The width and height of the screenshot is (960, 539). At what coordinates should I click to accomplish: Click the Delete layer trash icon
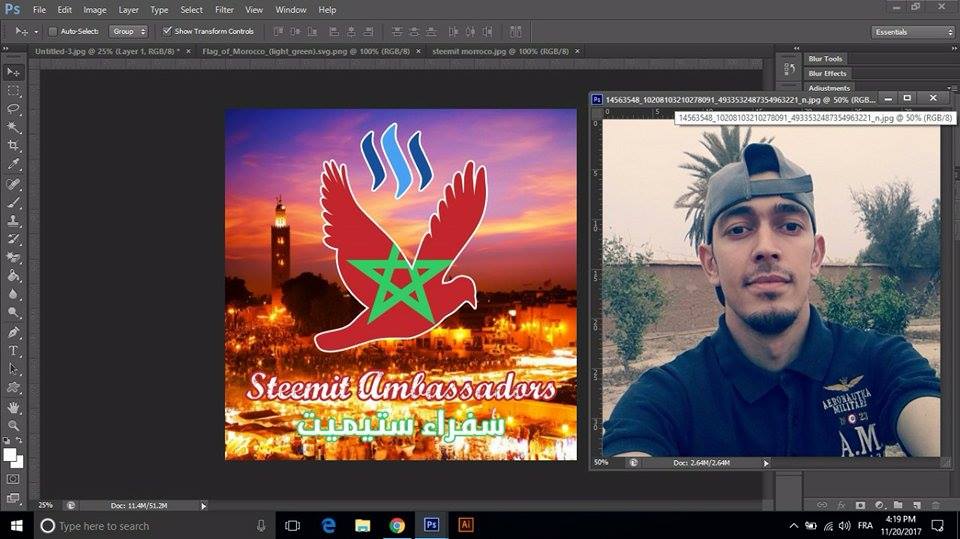[936, 505]
